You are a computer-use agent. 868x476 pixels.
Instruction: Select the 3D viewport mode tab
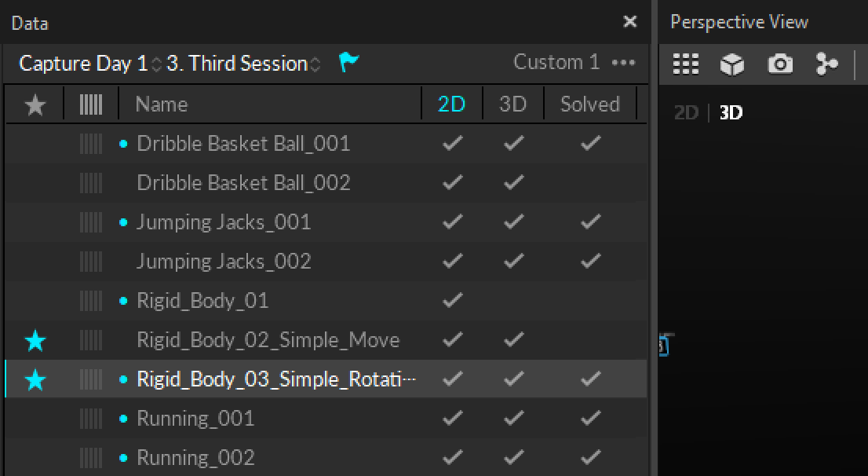(731, 113)
